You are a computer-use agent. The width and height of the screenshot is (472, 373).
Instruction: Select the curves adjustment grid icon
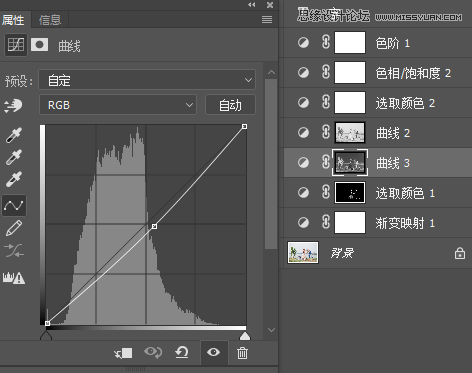pos(16,45)
